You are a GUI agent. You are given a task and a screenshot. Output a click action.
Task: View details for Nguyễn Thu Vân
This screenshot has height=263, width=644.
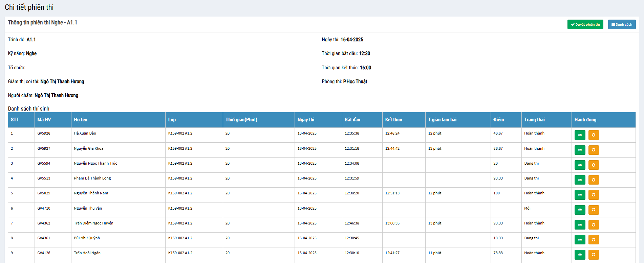pyautogui.click(x=580, y=210)
